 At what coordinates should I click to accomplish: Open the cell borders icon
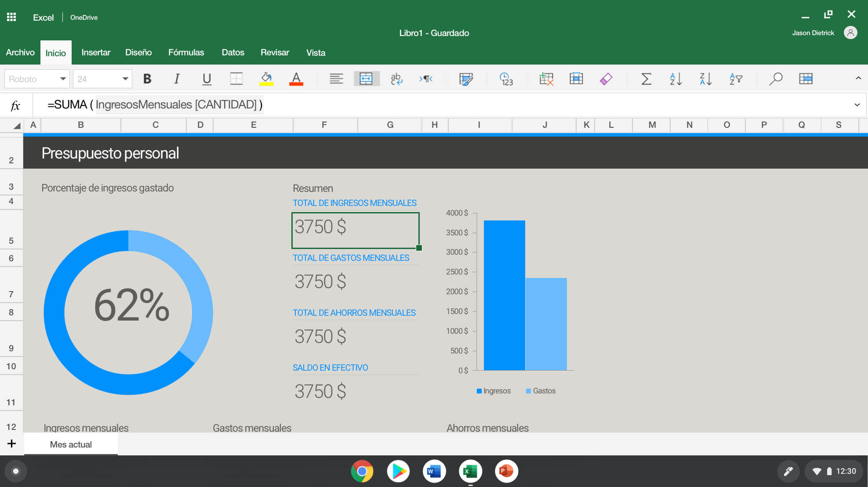coord(236,79)
